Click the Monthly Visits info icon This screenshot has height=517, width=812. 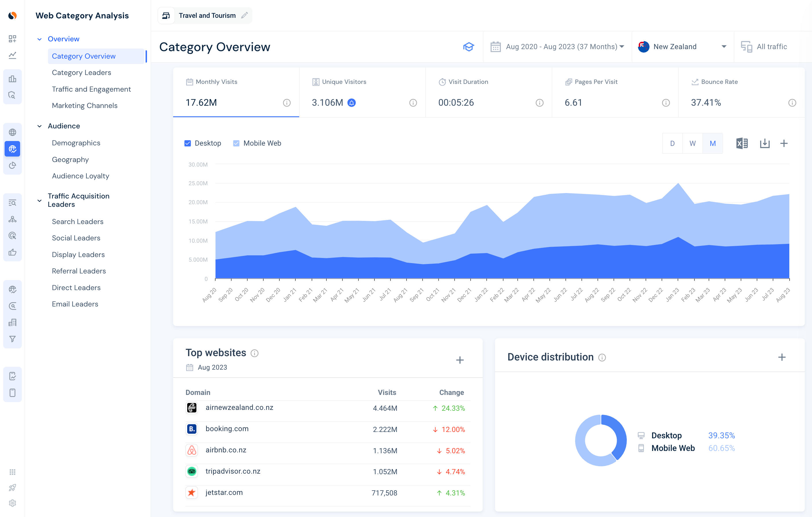tap(287, 103)
